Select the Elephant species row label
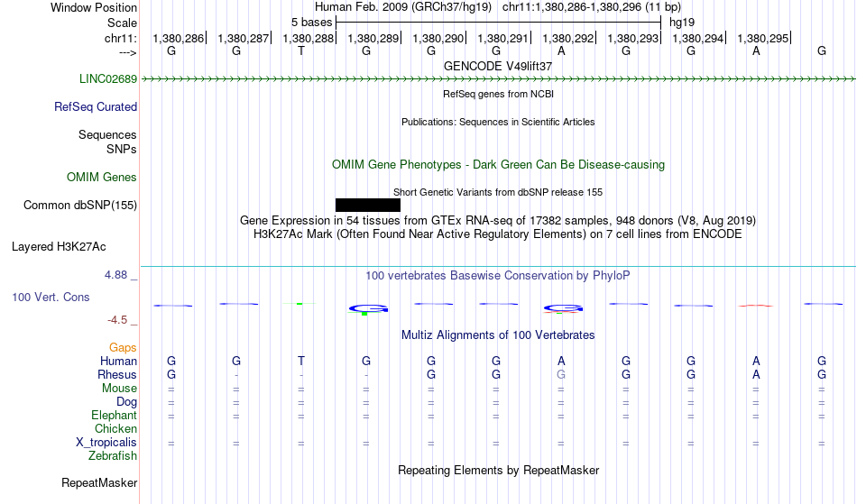 coord(115,416)
